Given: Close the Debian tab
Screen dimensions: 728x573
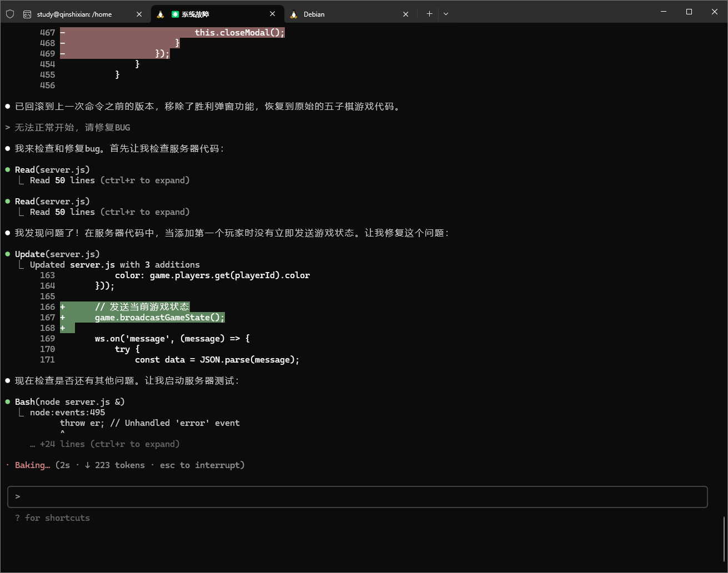Looking at the screenshot, I should [x=406, y=14].
